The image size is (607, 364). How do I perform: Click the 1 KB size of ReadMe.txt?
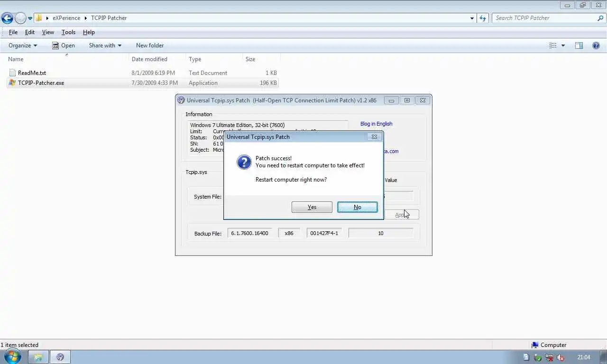pos(271,73)
